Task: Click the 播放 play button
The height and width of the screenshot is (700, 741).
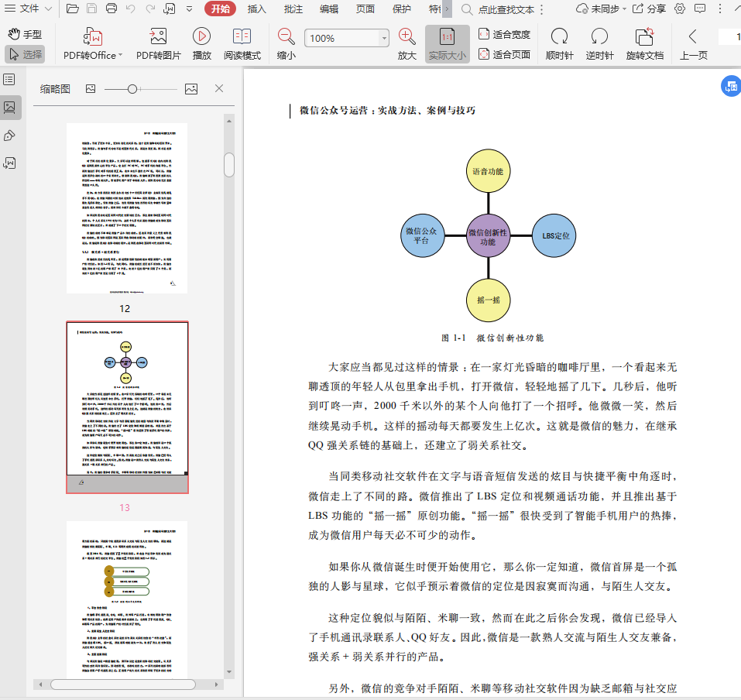Action: 202,44
